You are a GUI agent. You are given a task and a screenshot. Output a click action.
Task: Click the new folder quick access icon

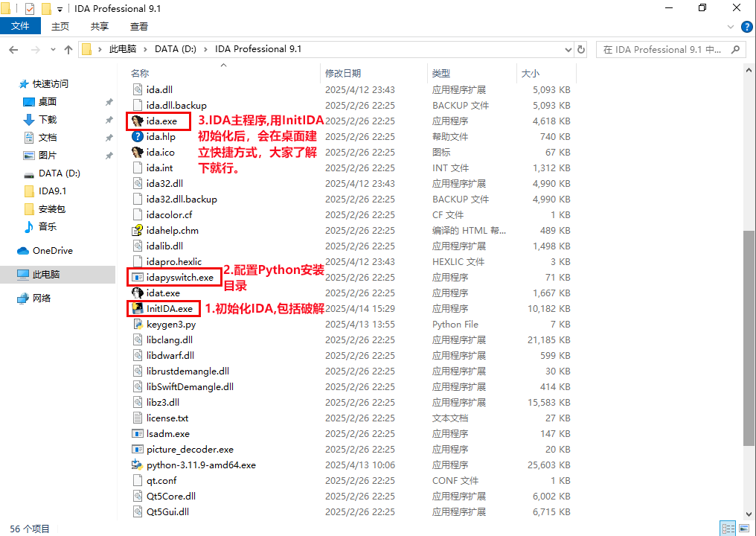(46, 9)
